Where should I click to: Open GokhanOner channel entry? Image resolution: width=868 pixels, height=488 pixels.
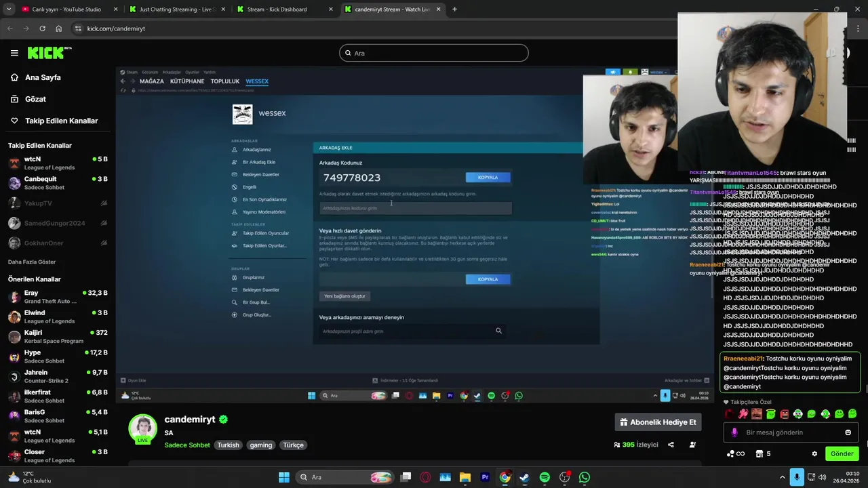click(58, 243)
